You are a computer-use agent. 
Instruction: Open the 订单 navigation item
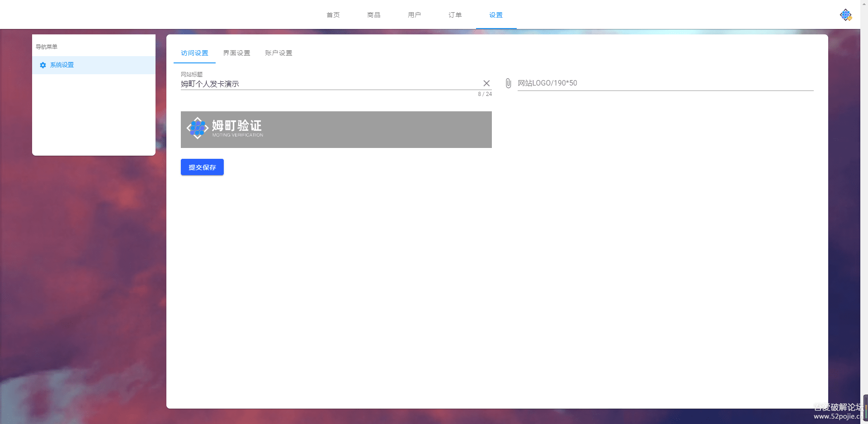(x=455, y=14)
